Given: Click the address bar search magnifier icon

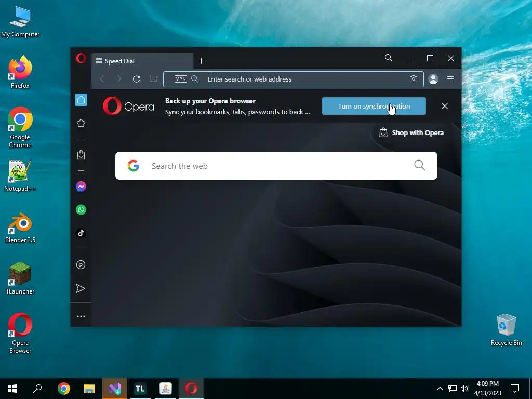Looking at the screenshot, I should (195, 79).
